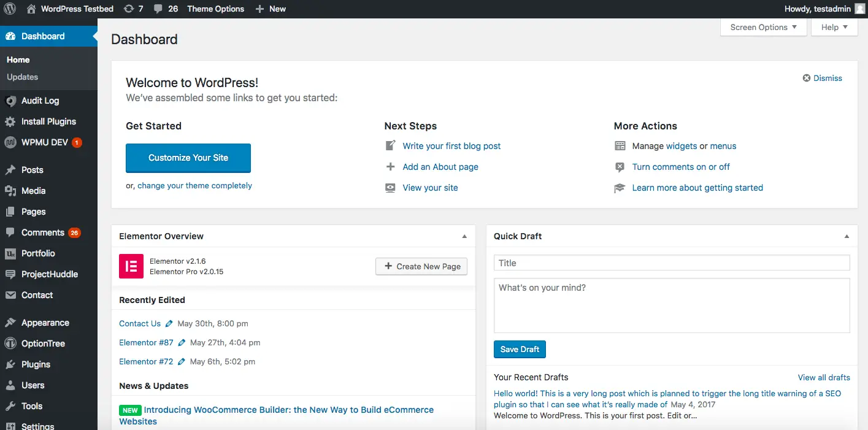
Task: Open Write your first blog post link
Action: point(451,146)
